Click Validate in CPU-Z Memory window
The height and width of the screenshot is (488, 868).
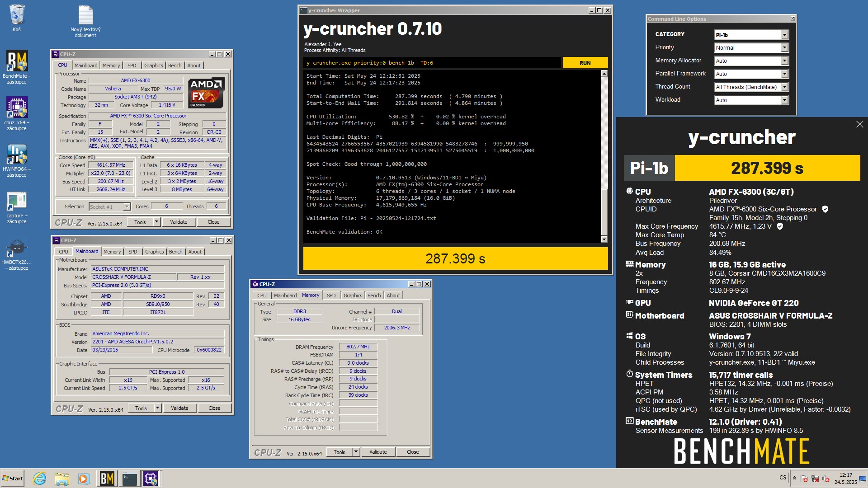(x=378, y=452)
